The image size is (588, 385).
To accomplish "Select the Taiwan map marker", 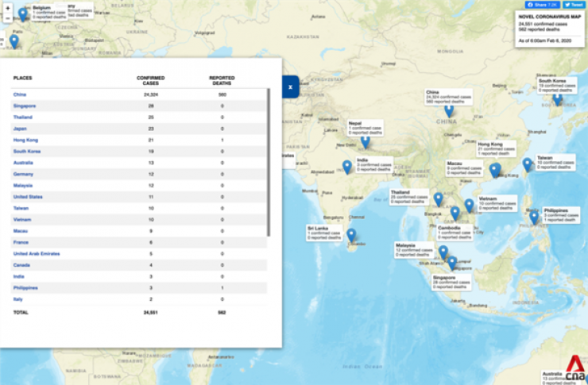I will point(527,164).
